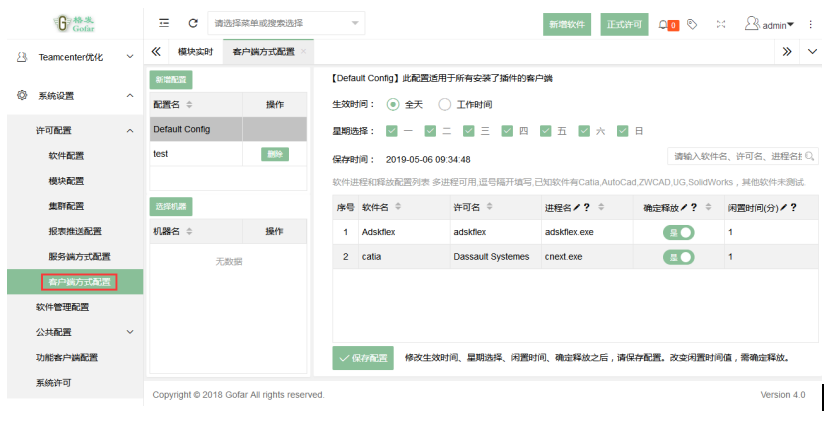The width and height of the screenshot is (825, 423).
Task: Open 软件配置 in the sidebar menu
Action: coord(67,155)
